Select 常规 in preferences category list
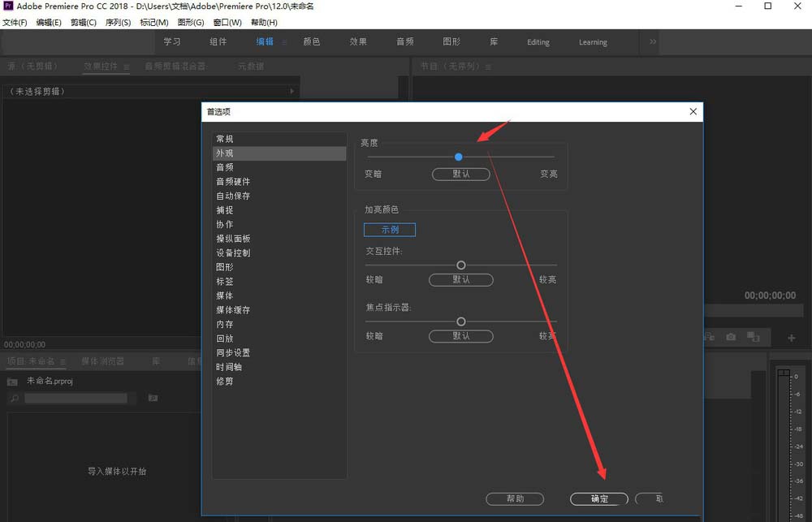Image resolution: width=812 pixels, height=522 pixels. pos(279,139)
